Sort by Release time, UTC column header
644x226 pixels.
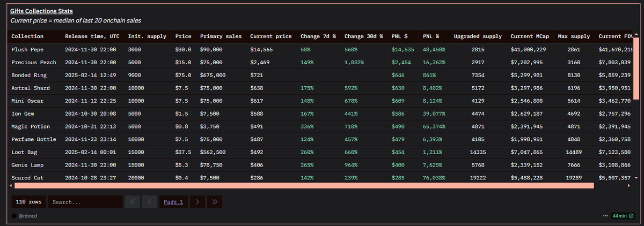(92, 36)
